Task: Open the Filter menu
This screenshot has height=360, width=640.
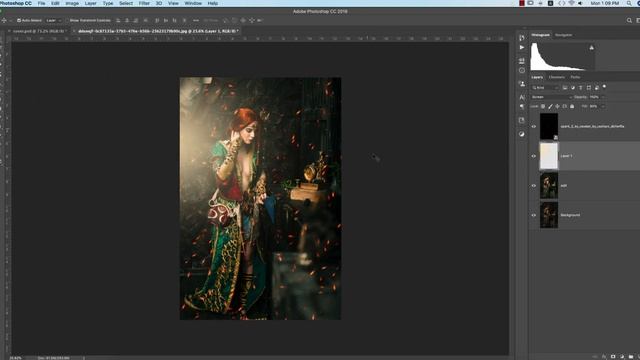Action: [144, 3]
